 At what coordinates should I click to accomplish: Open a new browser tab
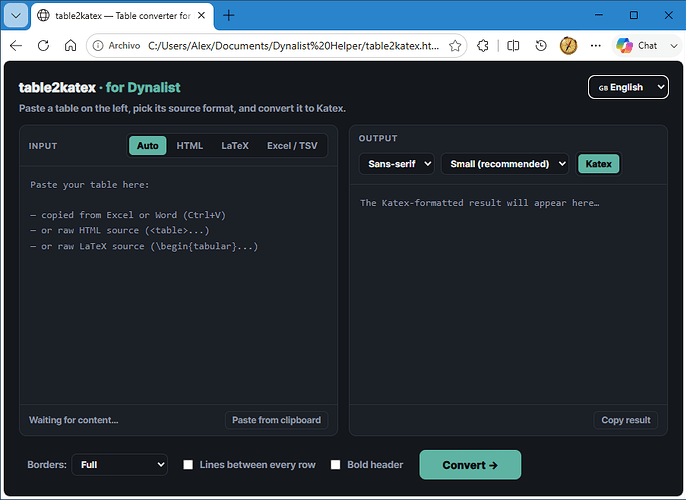tap(228, 16)
